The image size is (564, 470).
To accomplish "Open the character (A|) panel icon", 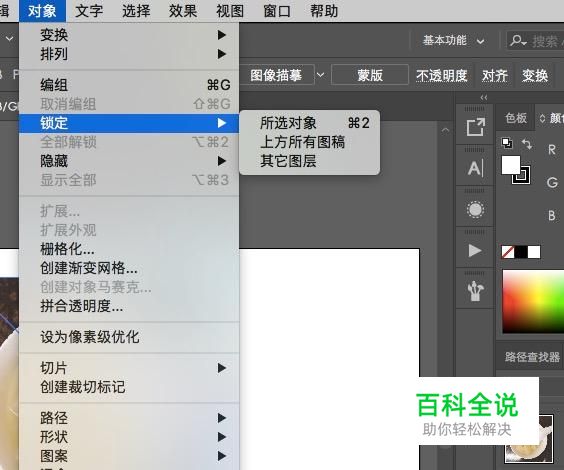I will pos(475,168).
